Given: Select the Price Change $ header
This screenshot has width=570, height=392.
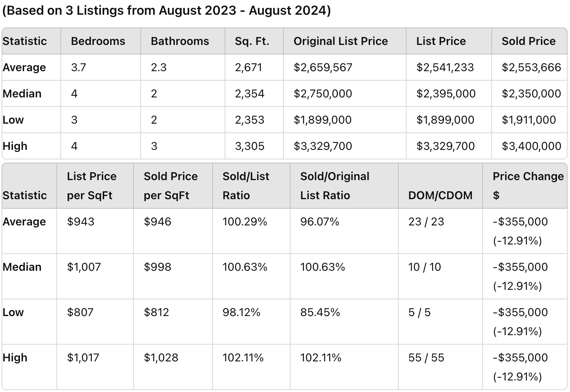Looking at the screenshot, I should tap(528, 186).
